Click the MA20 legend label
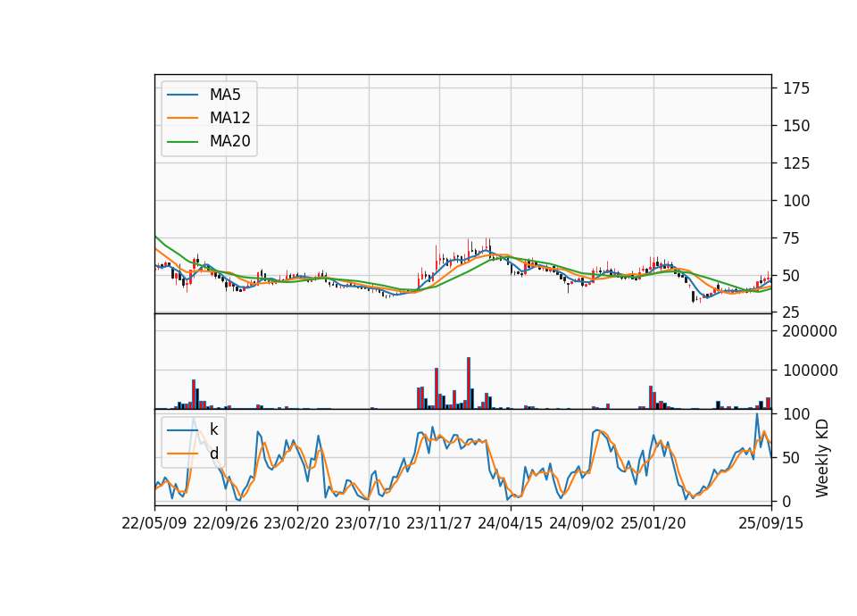 229,142
